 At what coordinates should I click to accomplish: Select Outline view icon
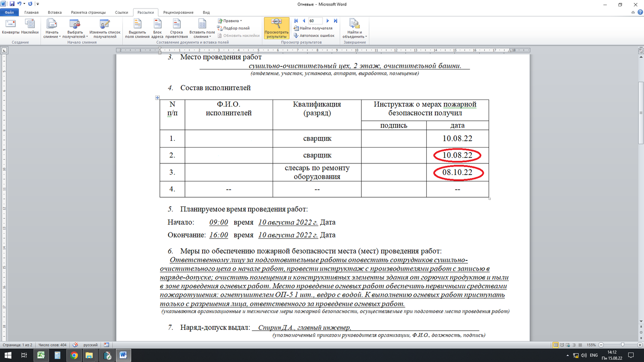click(x=574, y=345)
